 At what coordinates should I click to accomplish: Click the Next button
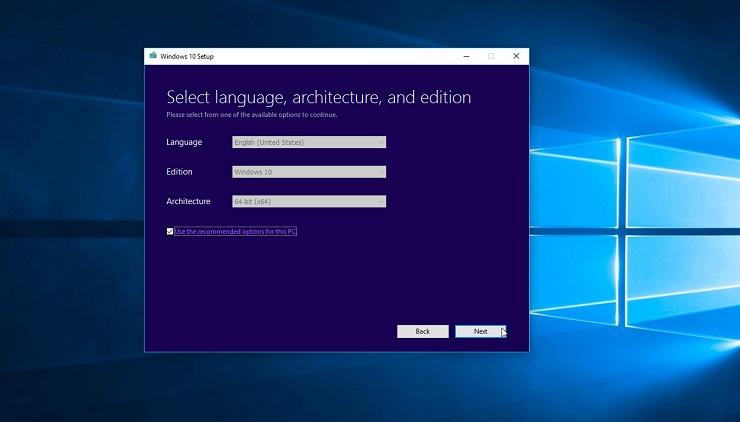coord(480,331)
